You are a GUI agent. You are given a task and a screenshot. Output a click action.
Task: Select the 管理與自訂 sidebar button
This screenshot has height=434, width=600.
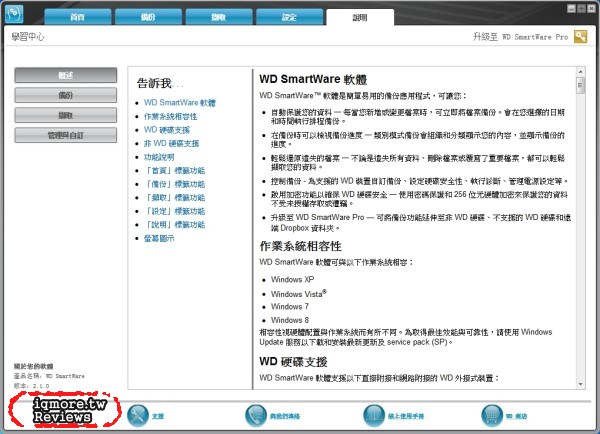66,135
